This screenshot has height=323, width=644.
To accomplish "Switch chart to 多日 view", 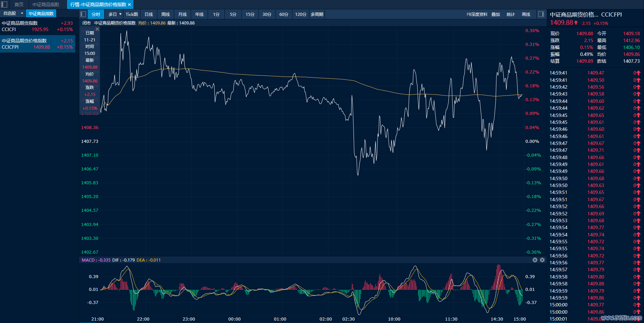I will click(x=113, y=14).
